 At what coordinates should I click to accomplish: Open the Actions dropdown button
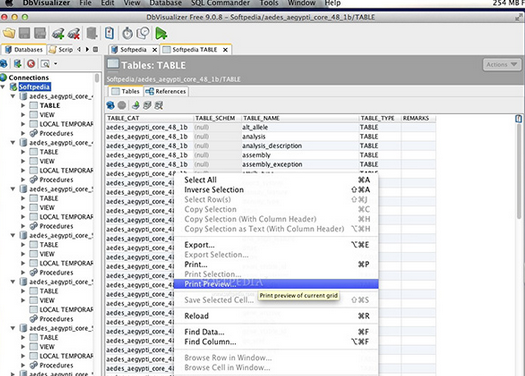502,64
